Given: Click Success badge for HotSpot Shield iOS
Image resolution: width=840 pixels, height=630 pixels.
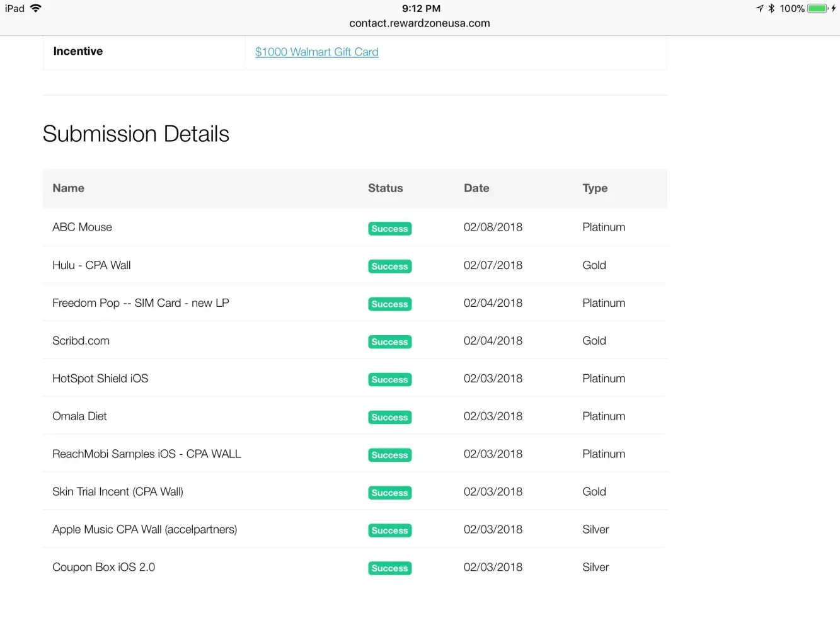Looking at the screenshot, I should (389, 380).
